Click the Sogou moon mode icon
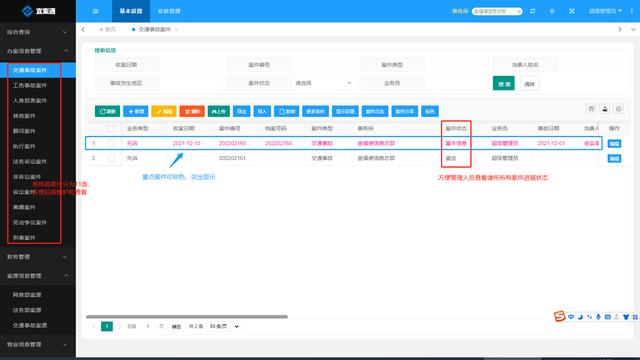Image resolution: width=640 pixels, height=360 pixels. [580, 317]
